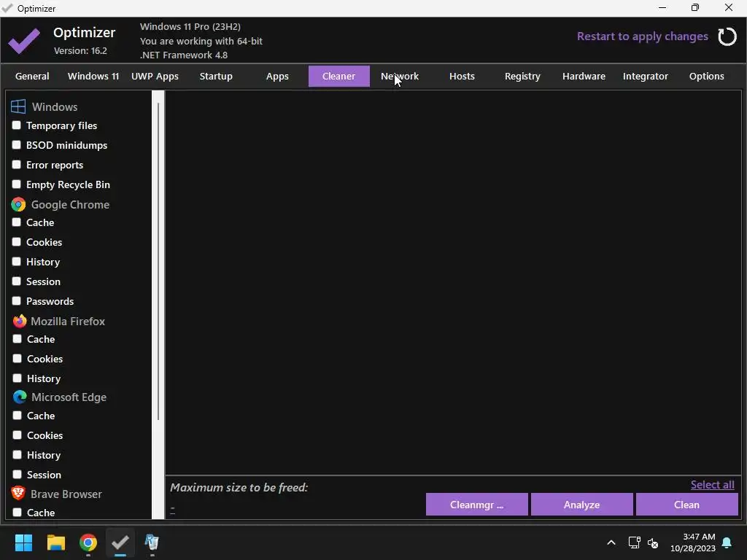747x560 pixels.
Task: Enable Empty Recycle Bin option
Action: [x=17, y=184]
